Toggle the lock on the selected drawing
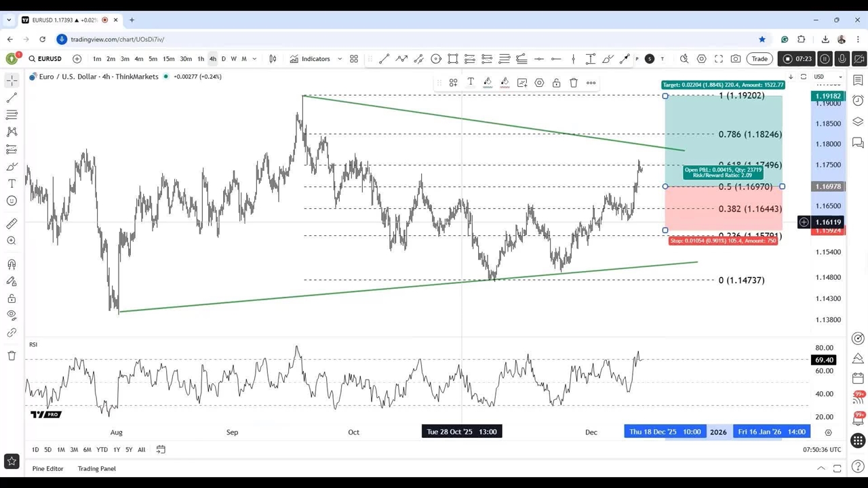This screenshot has height=488, width=868. [x=556, y=83]
